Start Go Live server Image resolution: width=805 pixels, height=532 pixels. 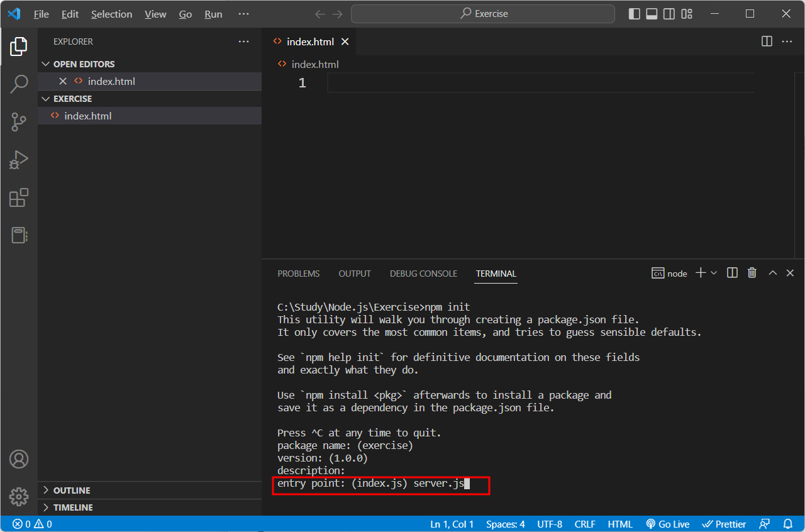pyautogui.click(x=667, y=524)
